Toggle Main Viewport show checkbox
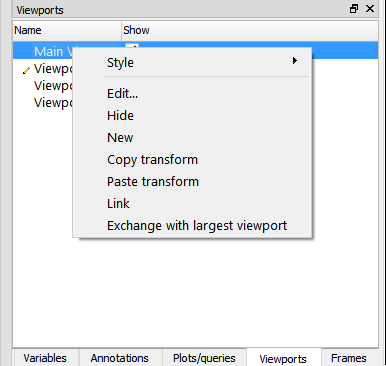 click(132, 46)
